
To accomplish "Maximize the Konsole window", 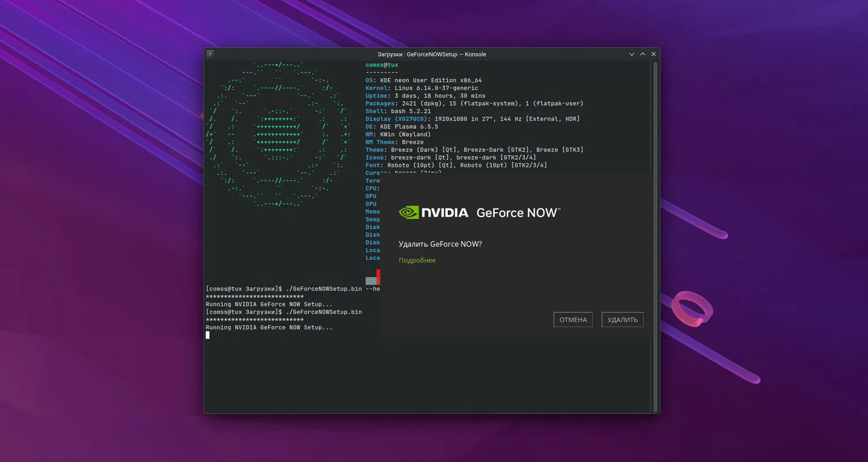I will 642,54.
